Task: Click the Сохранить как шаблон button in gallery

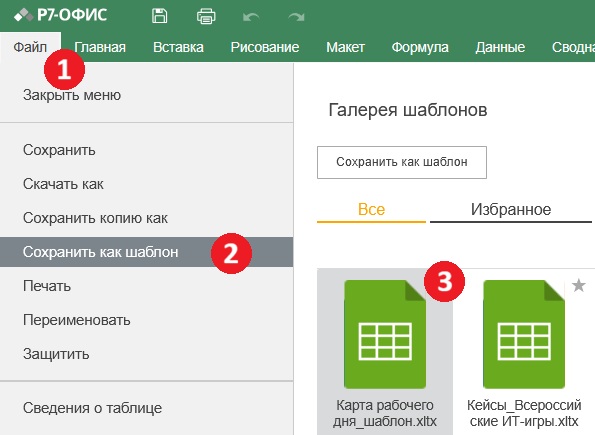Action: pyautogui.click(x=402, y=162)
